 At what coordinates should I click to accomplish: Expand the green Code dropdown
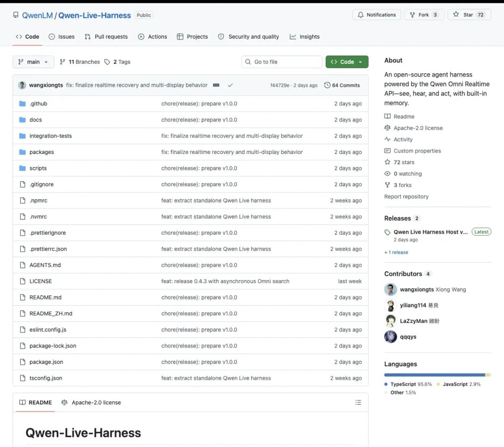click(x=347, y=62)
